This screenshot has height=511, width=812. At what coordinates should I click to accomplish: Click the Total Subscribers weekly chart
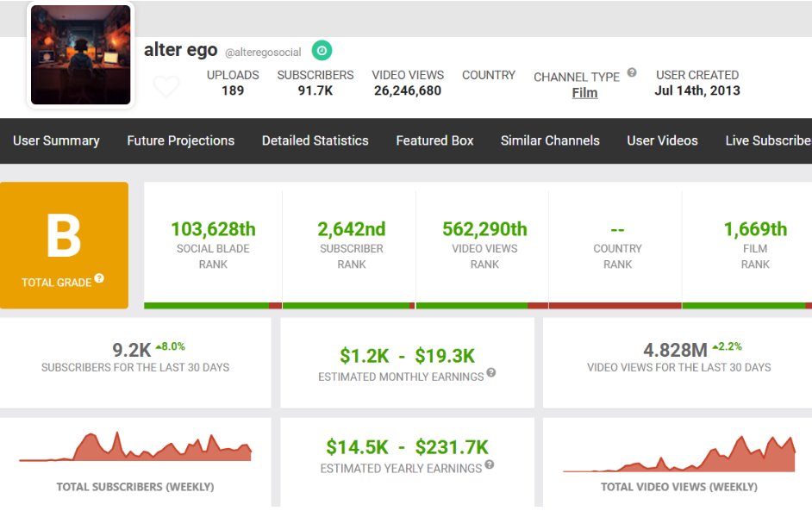pyautogui.click(x=135, y=446)
